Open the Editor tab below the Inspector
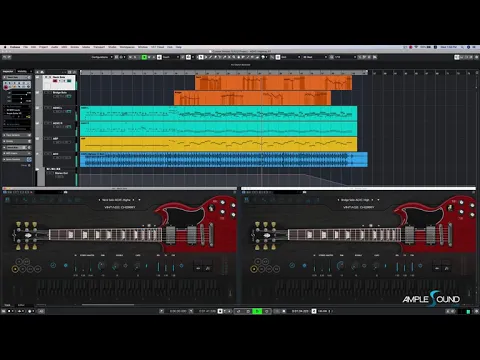This screenshot has width=480, height=360. [x=21, y=305]
